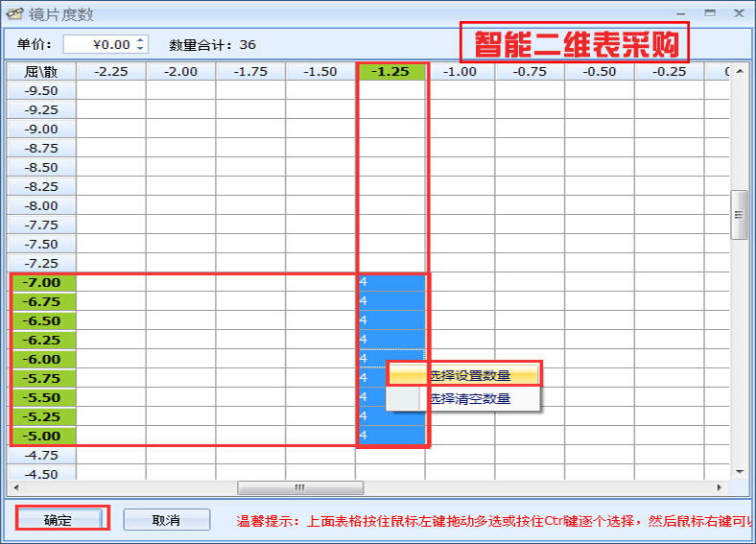Increase unit price with spinner up arrow
Image resolution: width=756 pixels, height=544 pixels.
[x=141, y=40]
